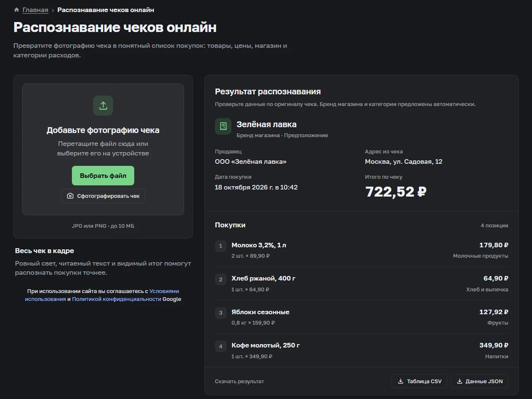
Task: Click the Зелёная лавка store name
Action: (x=266, y=124)
